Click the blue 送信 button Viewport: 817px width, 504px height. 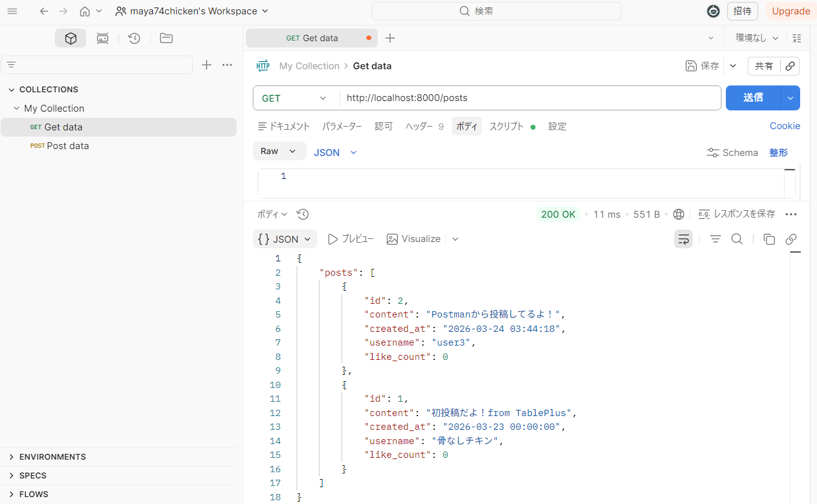click(x=753, y=98)
